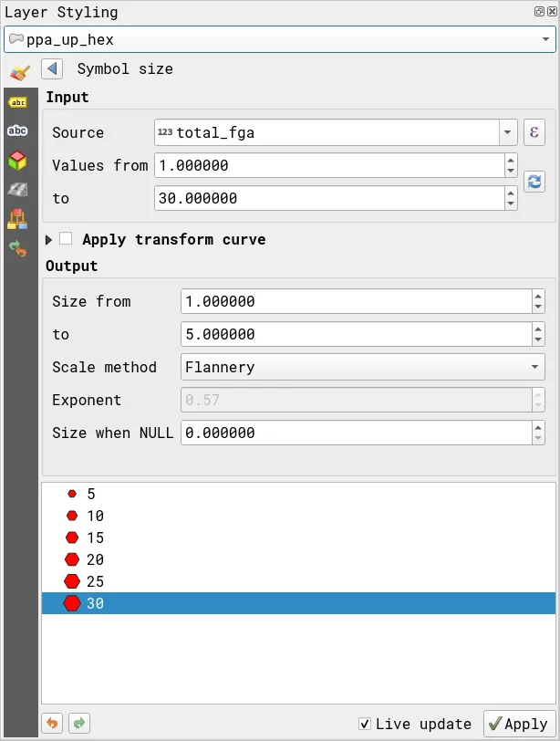The width and height of the screenshot is (560, 741).
Task: Redo the style change
Action: 79,723
